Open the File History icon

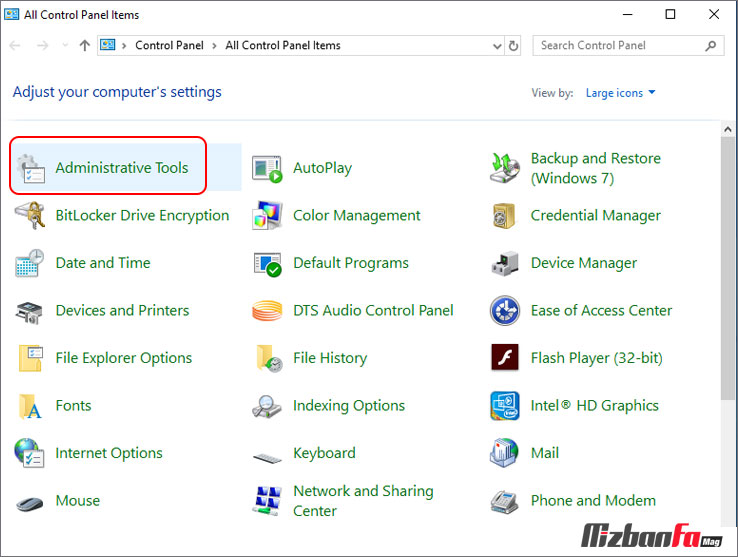point(269,358)
